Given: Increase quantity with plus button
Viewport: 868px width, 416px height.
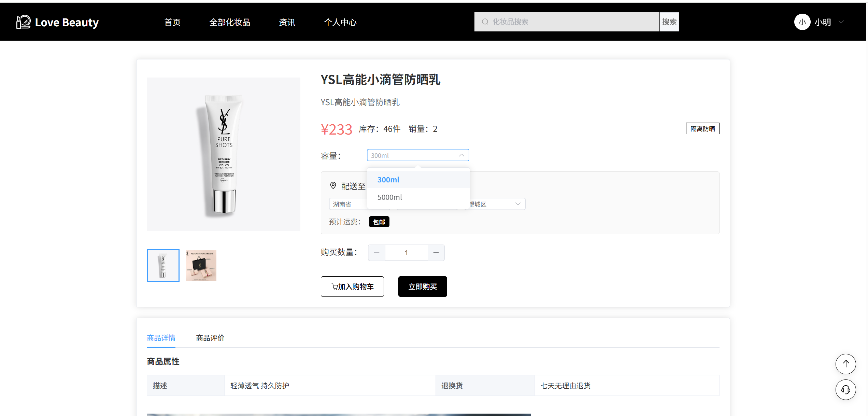Looking at the screenshot, I should (x=436, y=253).
